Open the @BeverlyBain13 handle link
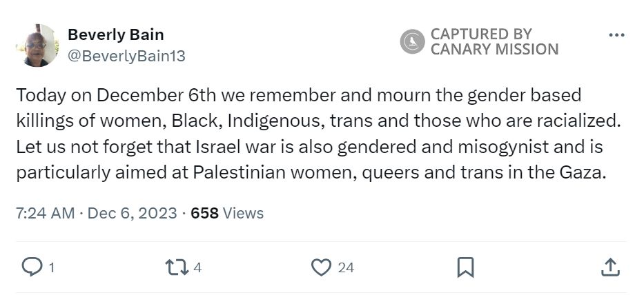 click(x=126, y=57)
